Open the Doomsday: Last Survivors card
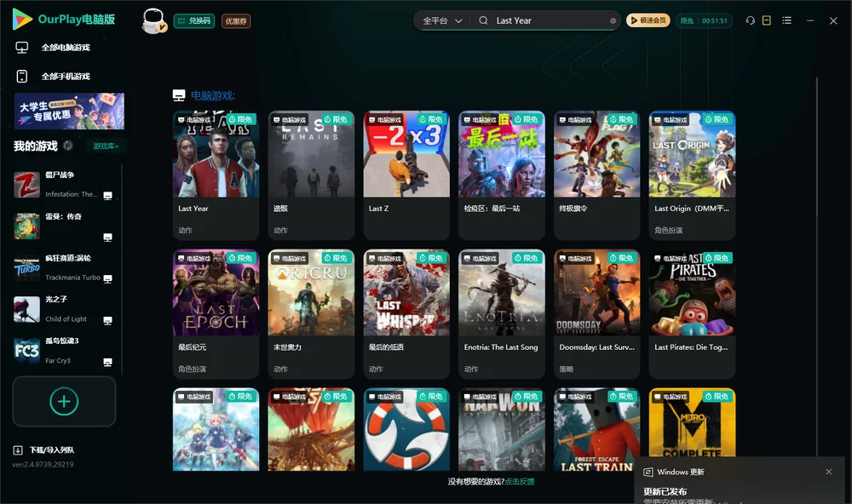The image size is (852, 504). (597, 313)
